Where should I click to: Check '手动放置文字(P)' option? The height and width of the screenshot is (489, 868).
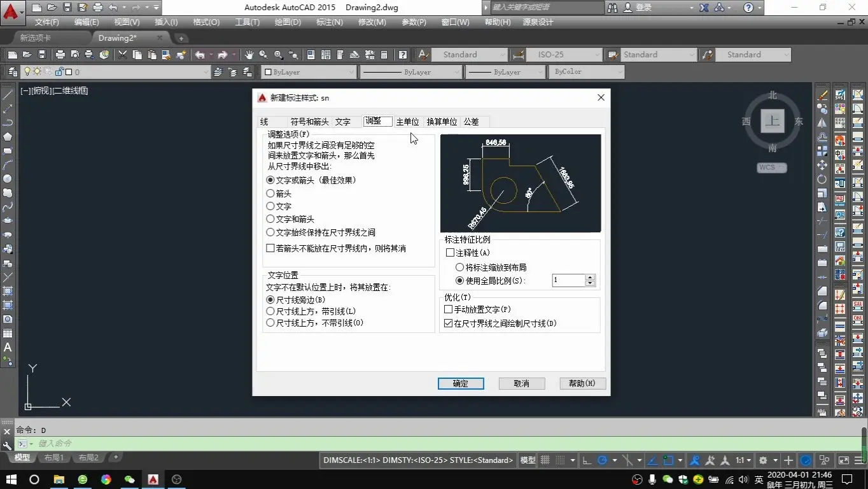pyautogui.click(x=449, y=309)
